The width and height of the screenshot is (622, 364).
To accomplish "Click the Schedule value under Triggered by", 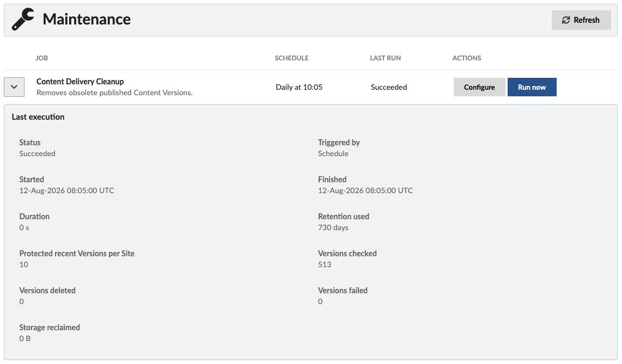I will tap(333, 153).
